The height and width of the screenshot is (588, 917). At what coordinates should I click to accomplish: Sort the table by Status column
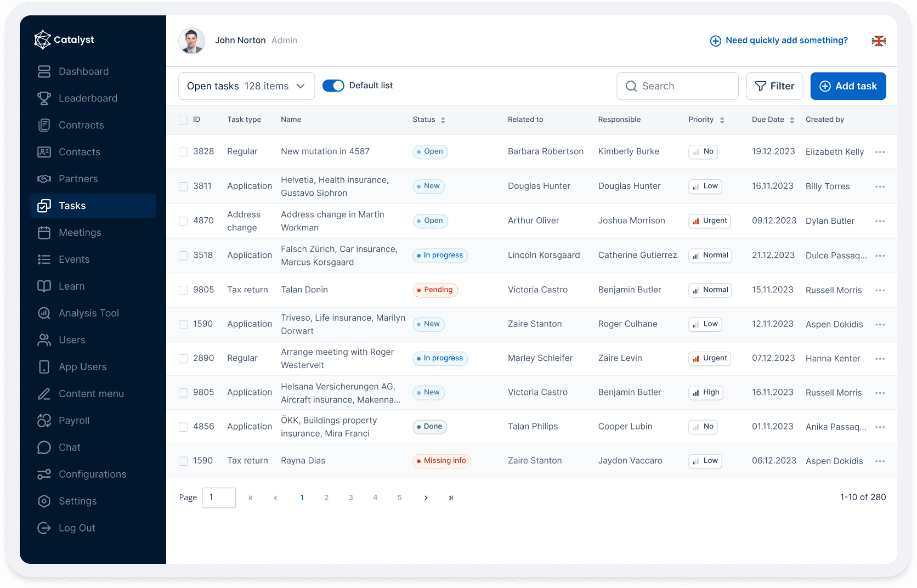point(443,120)
